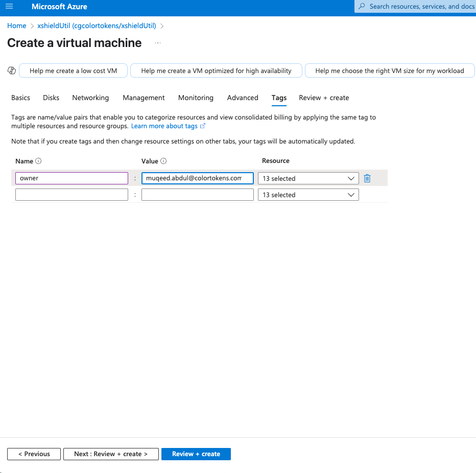Viewport: 476px width, 473px height.
Task: Open the Advanced tab
Action: pos(243,98)
